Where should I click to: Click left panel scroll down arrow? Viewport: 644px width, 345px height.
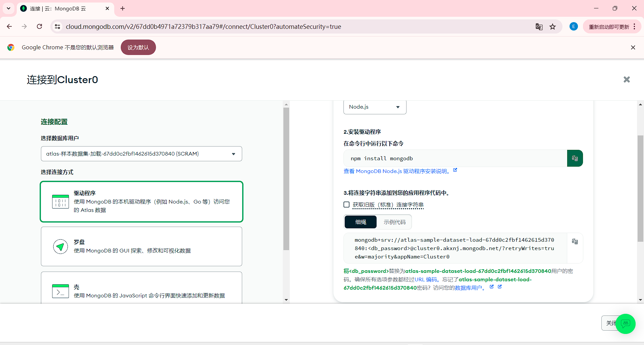pyautogui.click(x=286, y=300)
